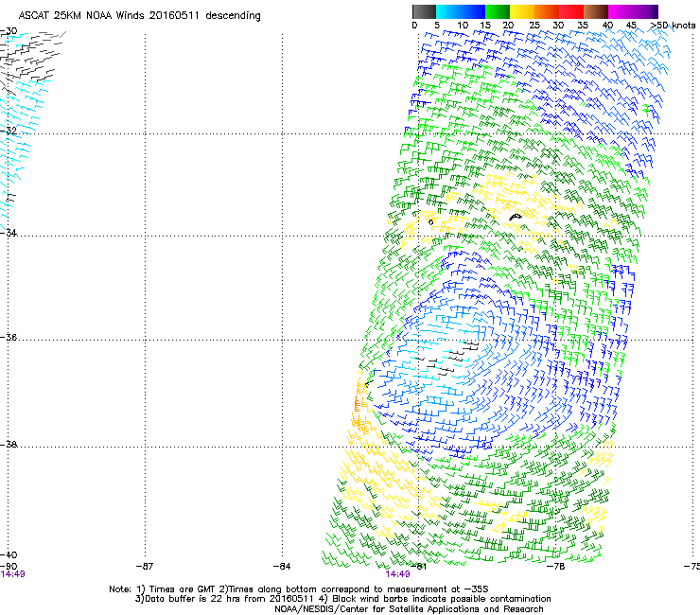Click the magenta 40-45 knots legend swatch
Viewport: 700px width, 615px height.
coord(621,11)
